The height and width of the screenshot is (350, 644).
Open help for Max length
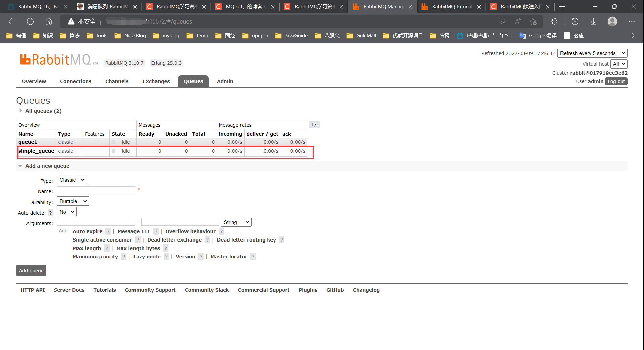(107, 248)
